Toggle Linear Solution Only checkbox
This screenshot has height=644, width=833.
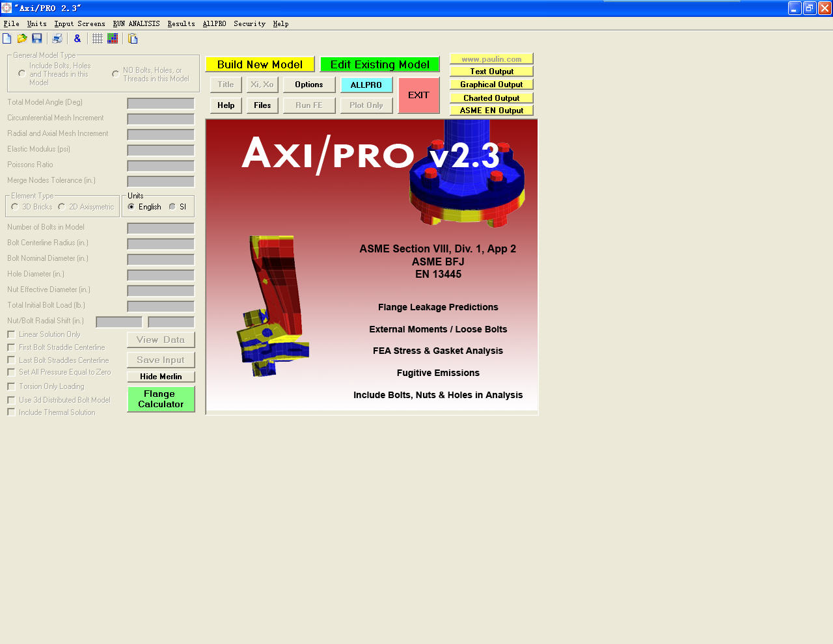point(11,334)
